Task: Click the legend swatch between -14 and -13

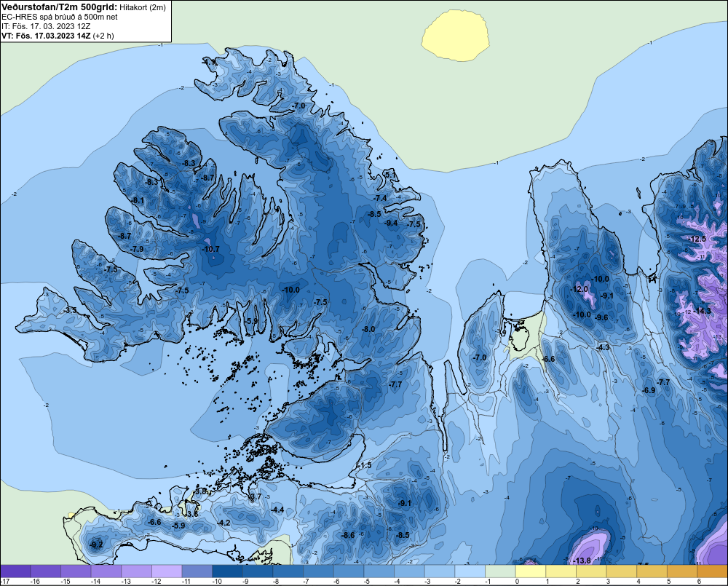Action: pyautogui.click(x=106, y=571)
